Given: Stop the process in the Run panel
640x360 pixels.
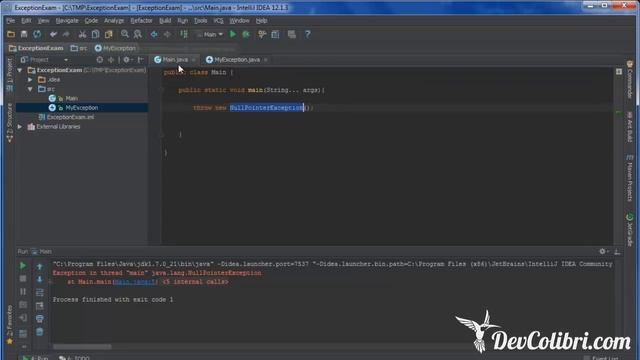Looking at the screenshot, I should (x=23, y=279).
